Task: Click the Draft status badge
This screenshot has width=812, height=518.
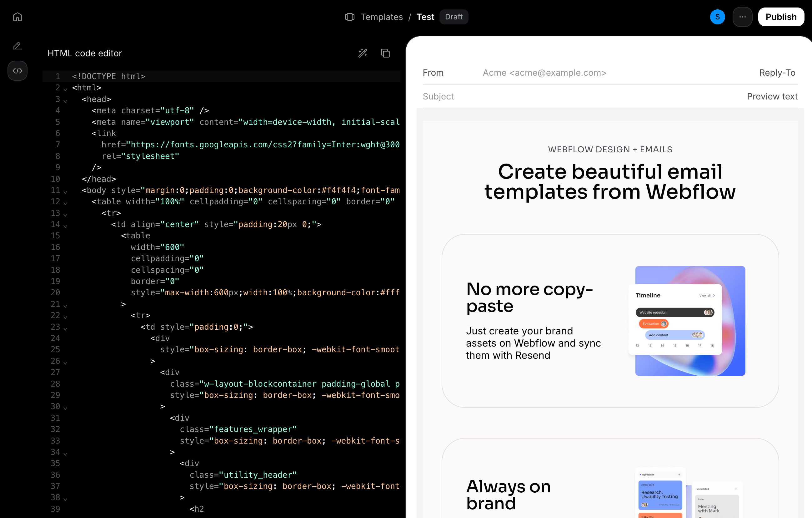Action: (x=454, y=17)
